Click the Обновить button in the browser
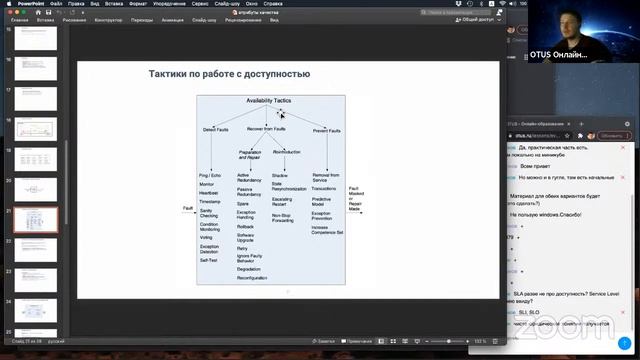The width and height of the screenshot is (640, 360). tap(614, 136)
